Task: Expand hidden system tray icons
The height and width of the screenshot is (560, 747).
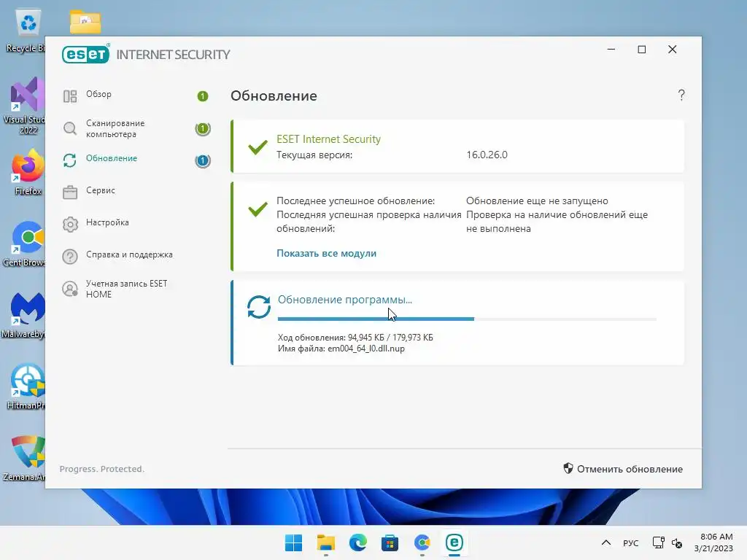Action: pos(606,542)
